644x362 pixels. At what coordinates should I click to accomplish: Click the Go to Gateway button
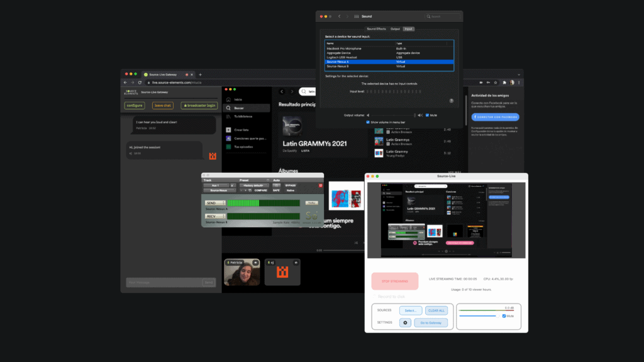431,322
